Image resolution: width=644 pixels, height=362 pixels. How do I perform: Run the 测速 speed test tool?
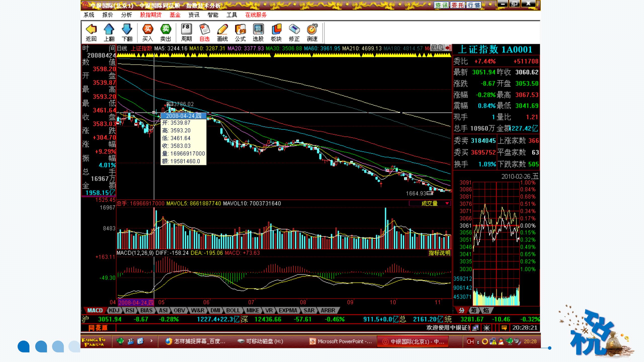(x=312, y=30)
